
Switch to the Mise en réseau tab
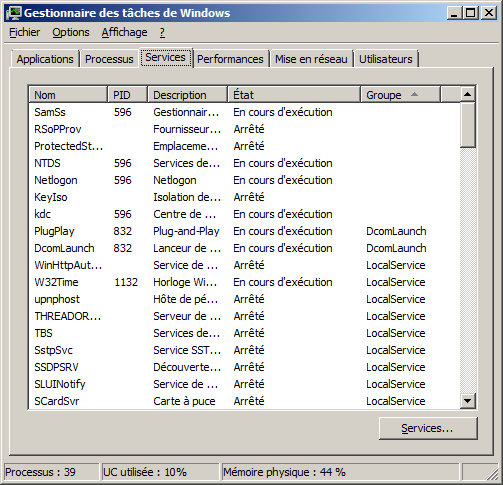[x=311, y=59]
